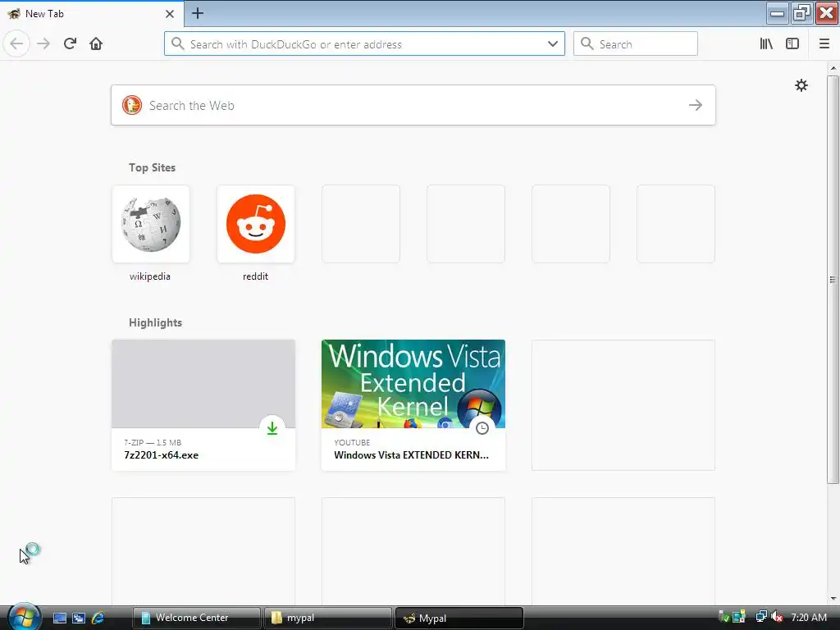This screenshot has width=840, height=630.
Task: Open the Windows Start orb
Action: pyautogui.click(x=24, y=617)
